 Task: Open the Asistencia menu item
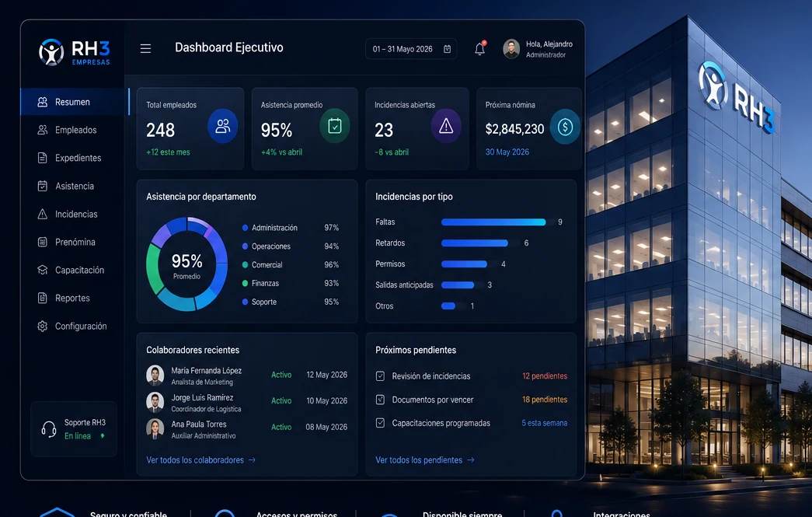72,186
